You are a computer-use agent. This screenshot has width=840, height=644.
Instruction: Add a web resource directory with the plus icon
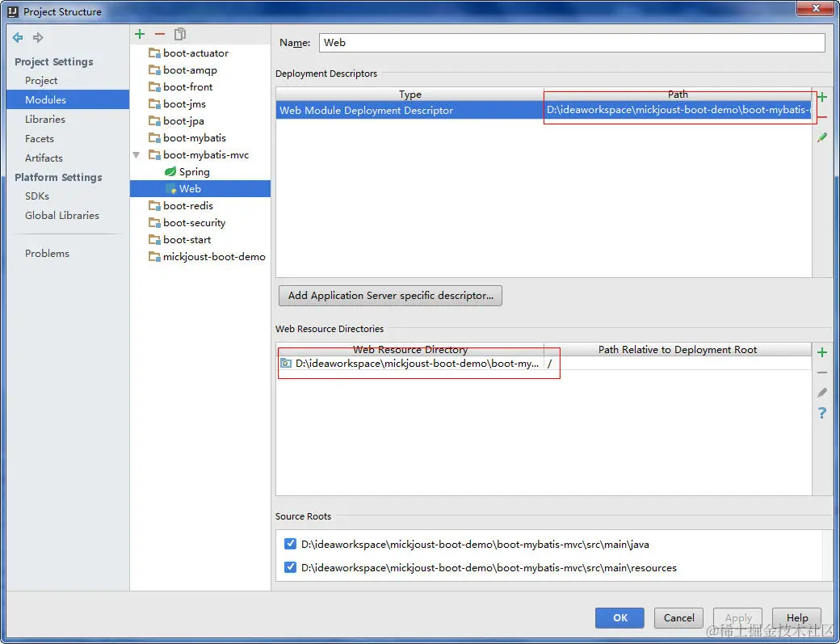tap(822, 352)
